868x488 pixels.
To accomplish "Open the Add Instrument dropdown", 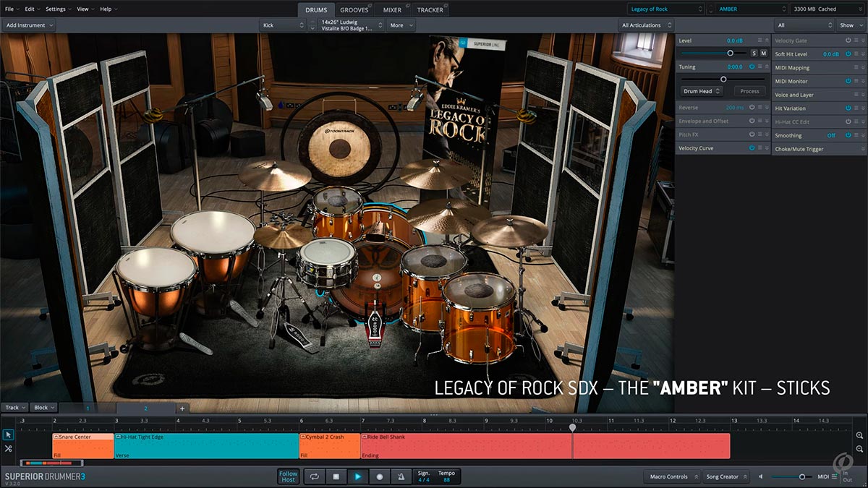I will tap(28, 25).
